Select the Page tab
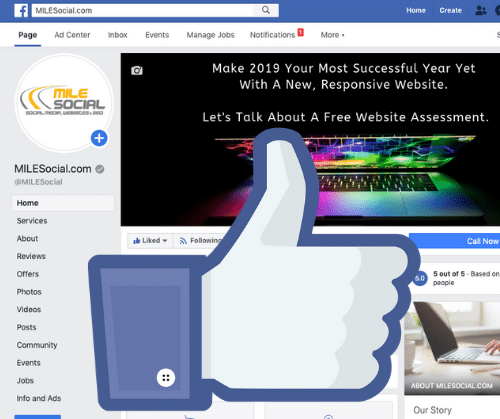Screen dimensions: 500x419 28,35
